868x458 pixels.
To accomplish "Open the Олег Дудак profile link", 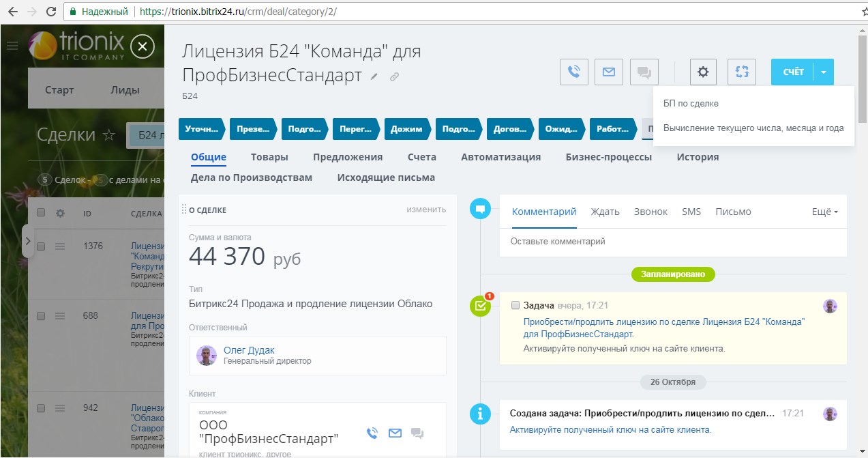I will coord(249,350).
